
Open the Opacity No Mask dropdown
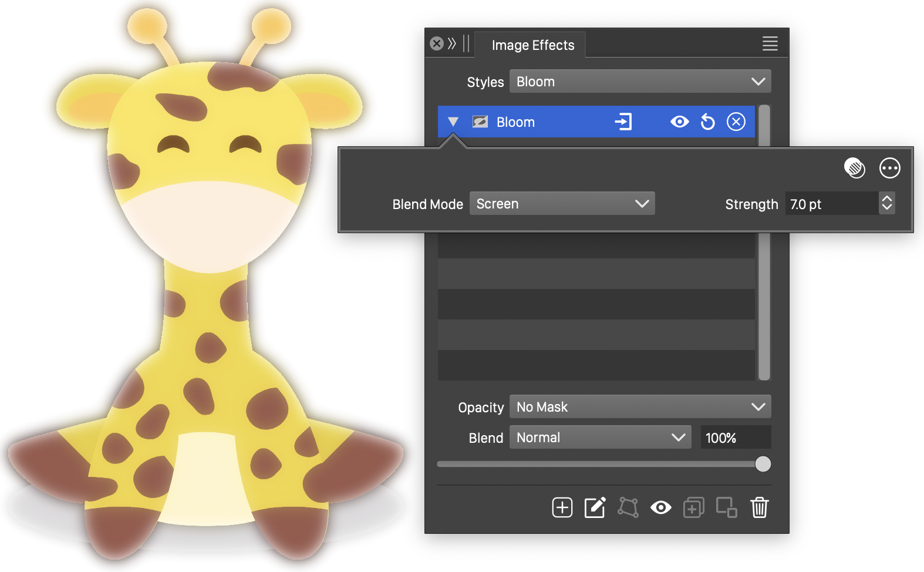pos(640,407)
